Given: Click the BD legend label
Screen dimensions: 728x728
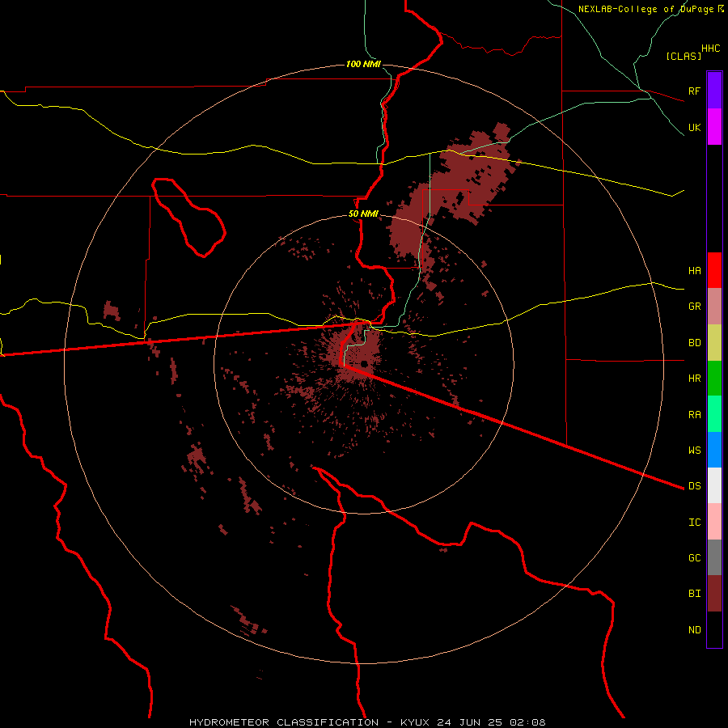Looking at the screenshot, I should tap(694, 342).
